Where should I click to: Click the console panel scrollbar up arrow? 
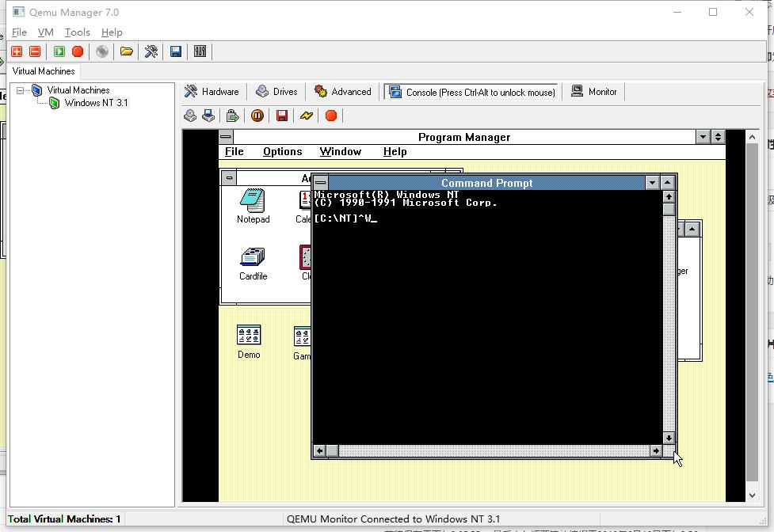pyautogui.click(x=752, y=137)
